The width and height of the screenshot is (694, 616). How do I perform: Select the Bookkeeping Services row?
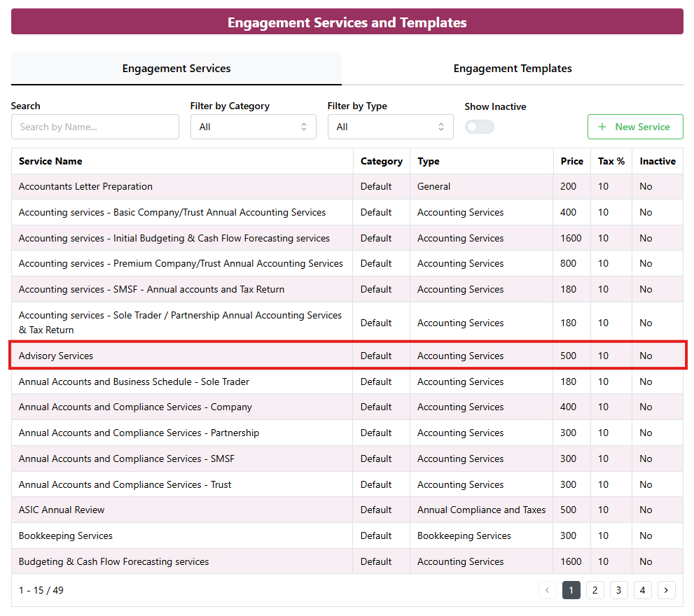tap(66, 535)
